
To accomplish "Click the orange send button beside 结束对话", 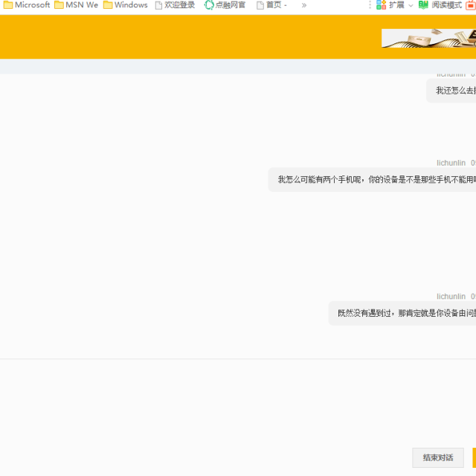I will (x=474, y=457).
